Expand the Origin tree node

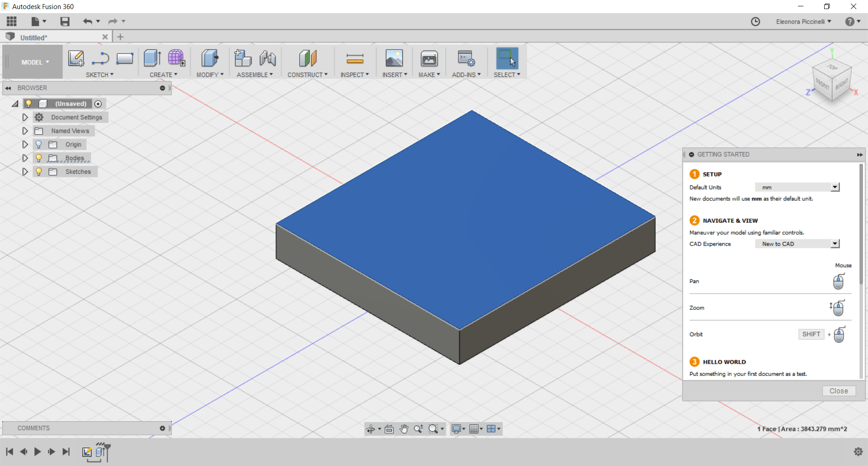(25, 144)
